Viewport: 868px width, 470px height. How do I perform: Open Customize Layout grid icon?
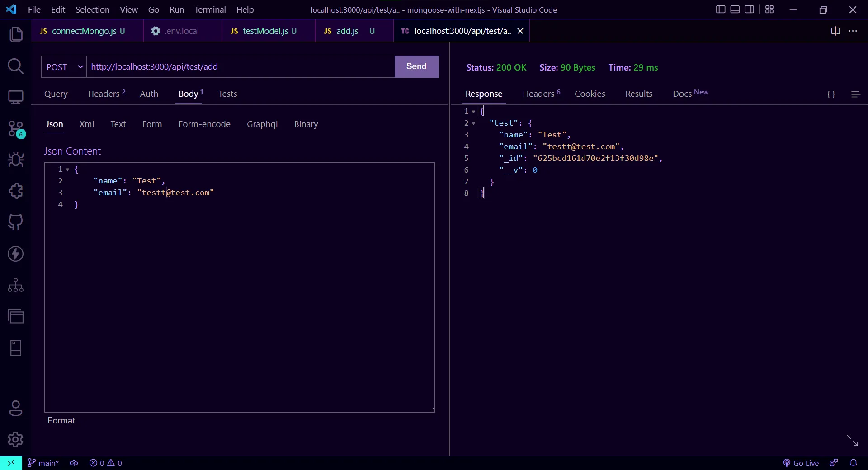click(769, 9)
